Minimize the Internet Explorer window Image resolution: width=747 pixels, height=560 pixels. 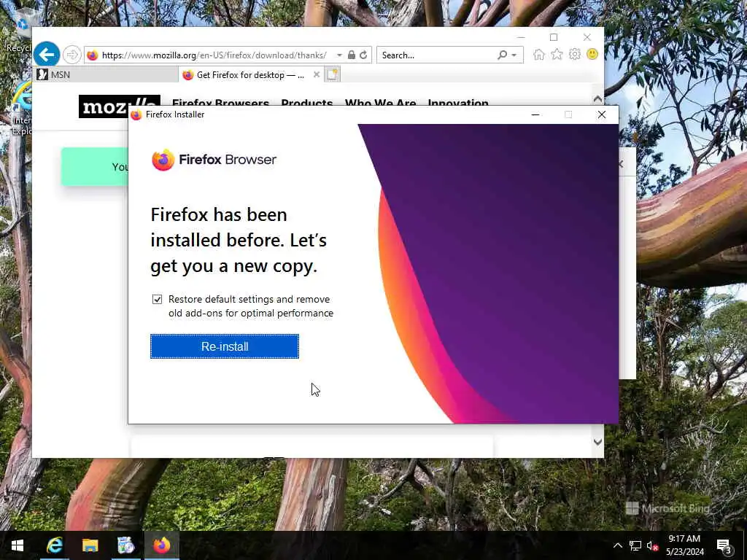click(521, 37)
